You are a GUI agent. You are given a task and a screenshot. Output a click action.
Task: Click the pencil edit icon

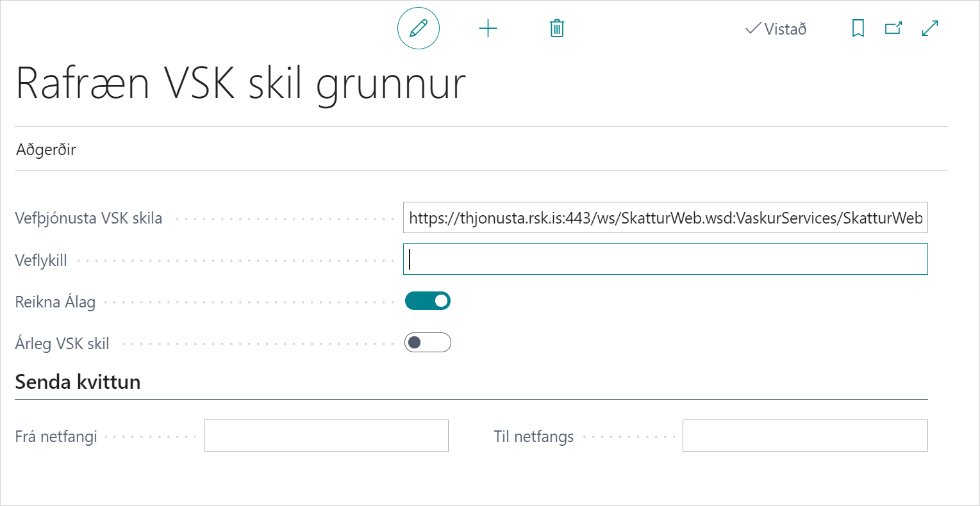click(418, 29)
